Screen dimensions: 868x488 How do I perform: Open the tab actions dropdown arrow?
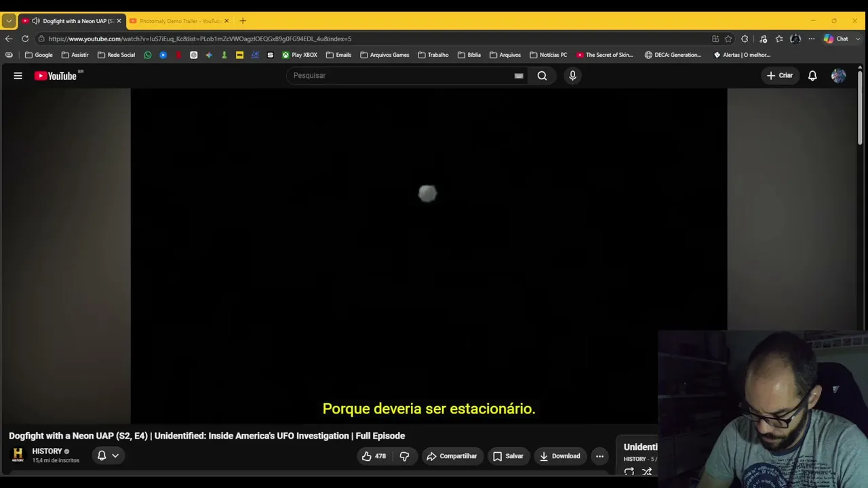click(x=9, y=21)
